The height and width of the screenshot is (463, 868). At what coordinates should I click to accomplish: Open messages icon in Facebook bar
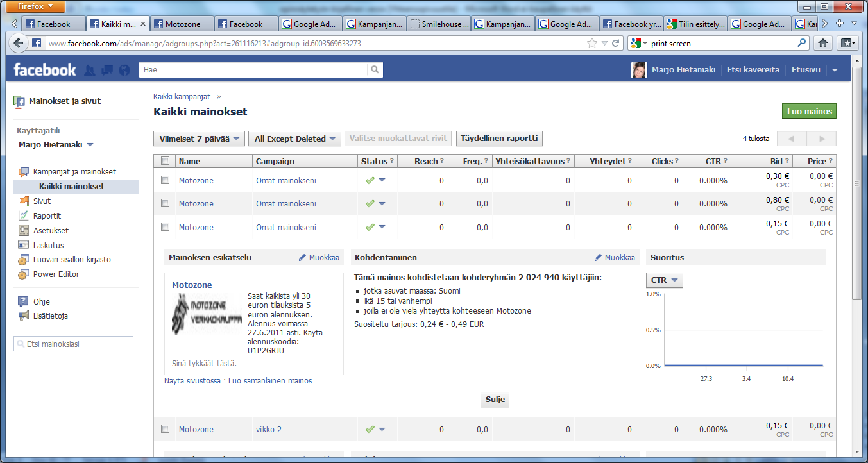coord(107,70)
